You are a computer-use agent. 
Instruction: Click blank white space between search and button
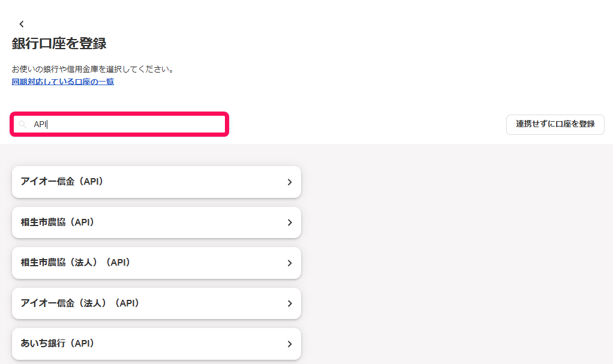coord(368,124)
